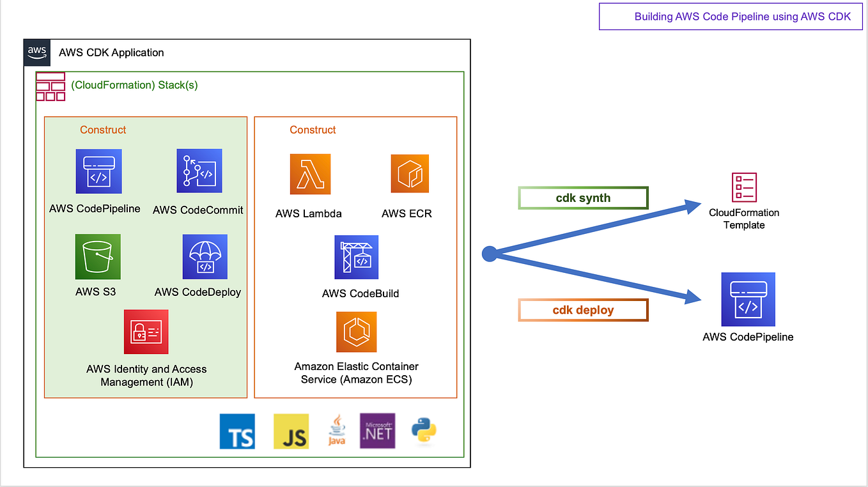The width and height of the screenshot is (868, 487).
Task: Click the AWS CodeCommit icon
Action: click(x=199, y=171)
